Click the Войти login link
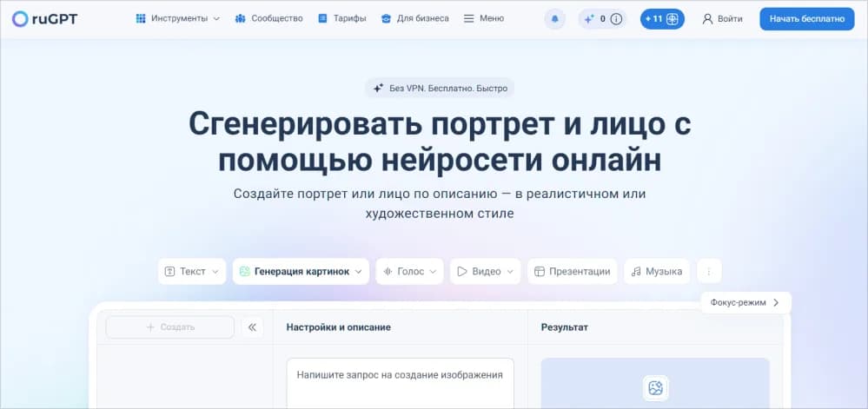Image resolution: width=868 pixels, height=409 pixels. coord(722,19)
